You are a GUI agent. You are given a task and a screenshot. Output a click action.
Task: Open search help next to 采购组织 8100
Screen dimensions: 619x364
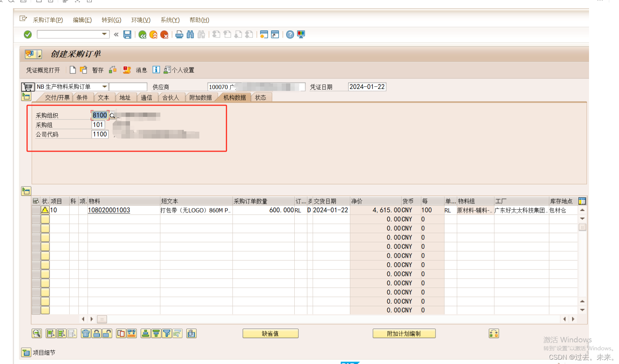tap(112, 115)
